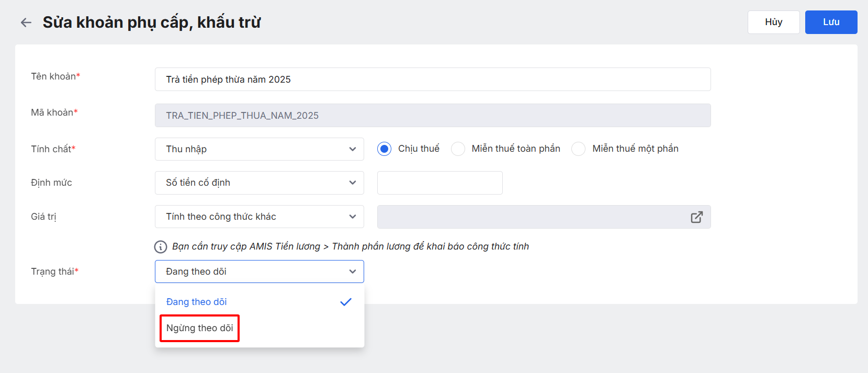868x373 pixels.
Task: Expand the Định mức dropdown Số tiền cố định
Action: 259,183
